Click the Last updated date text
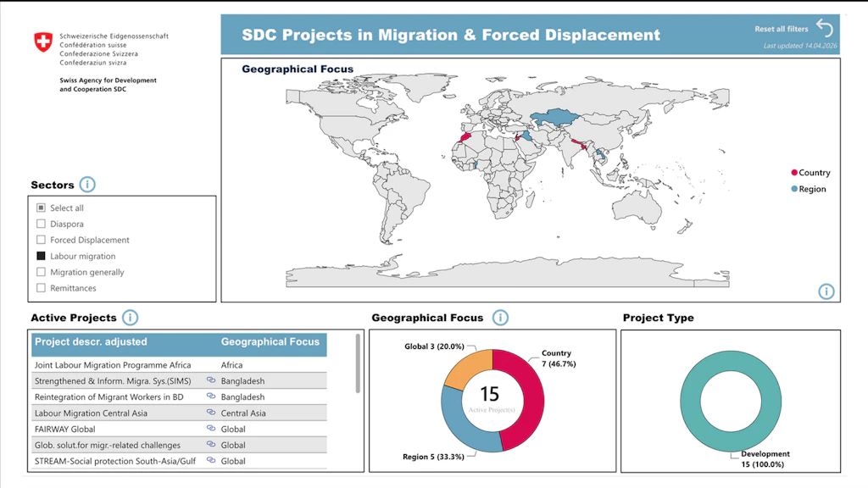The image size is (868, 488). [800, 46]
